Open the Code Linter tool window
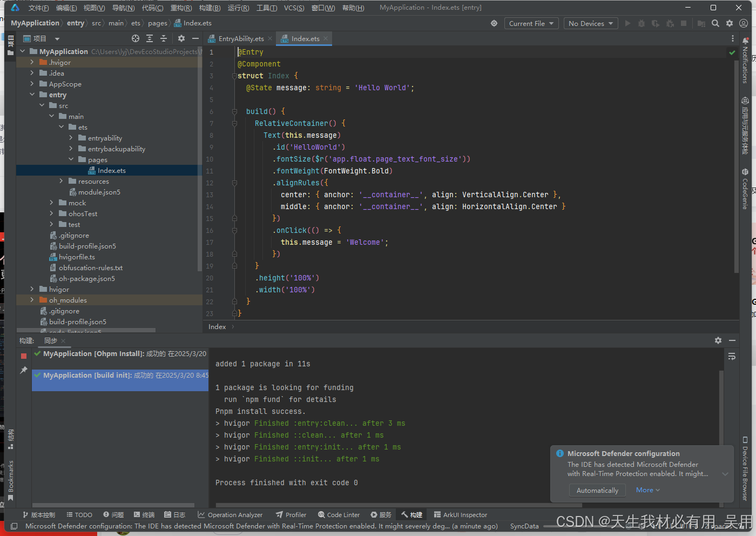The height and width of the screenshot is (536, 756). click(x=339, y=515)
